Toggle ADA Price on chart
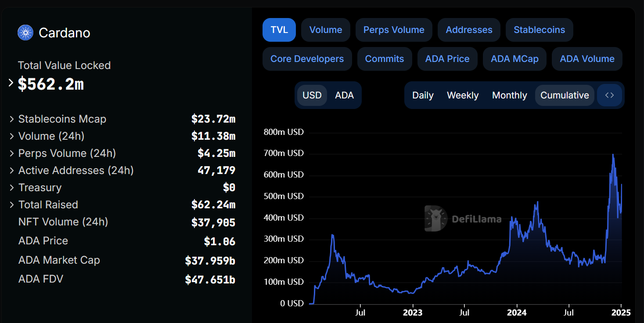644x323 pixels. point(447,59)
